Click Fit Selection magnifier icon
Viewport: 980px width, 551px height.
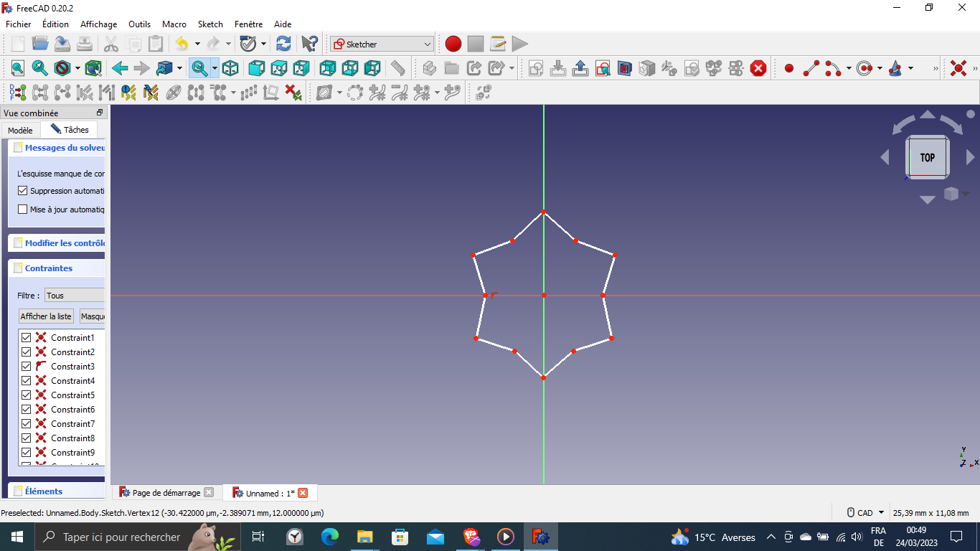tap(40, 68)
